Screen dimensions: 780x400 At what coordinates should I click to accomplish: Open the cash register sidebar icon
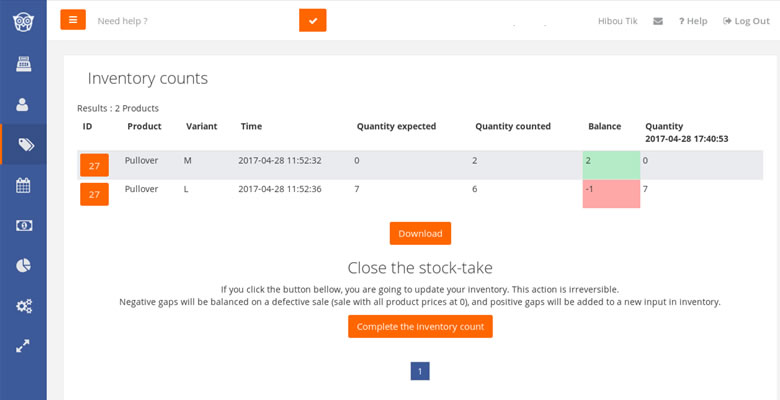23,64
